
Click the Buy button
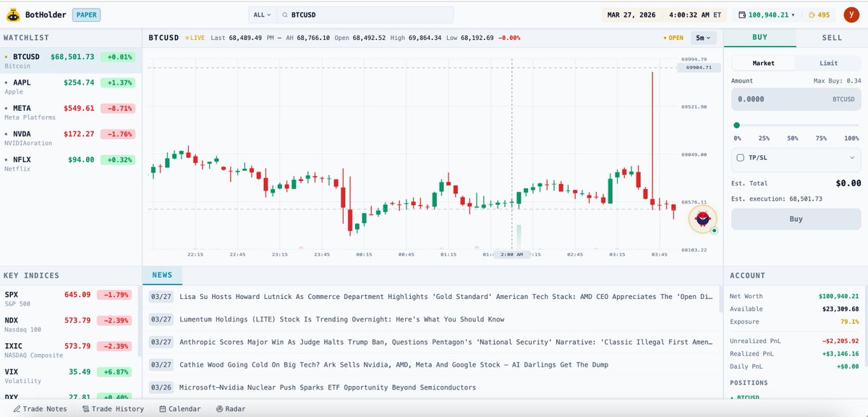(x=796, y=219)
